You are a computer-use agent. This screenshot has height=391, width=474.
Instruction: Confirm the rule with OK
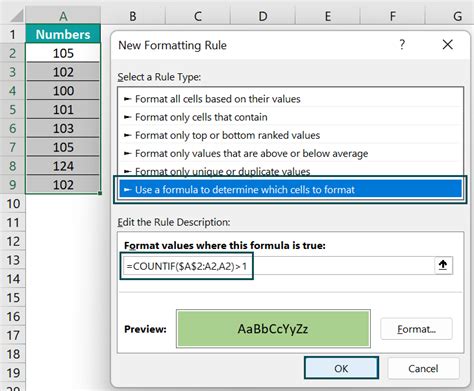[x=341, y=368]
